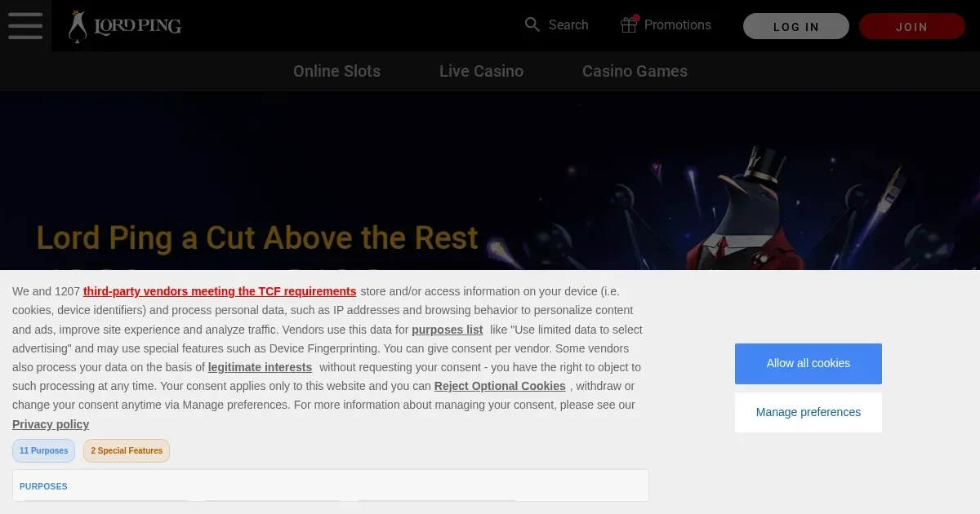Click the Promotions gift icon
This screenshot has height=514, width=980.
(x=629, y=25)
